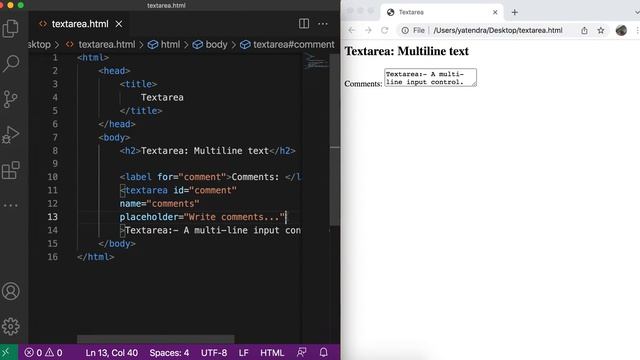Click the Ln 13, Col 40 status entry
Viewport: 640px width, 360px height.
click(x=111, y=353)
